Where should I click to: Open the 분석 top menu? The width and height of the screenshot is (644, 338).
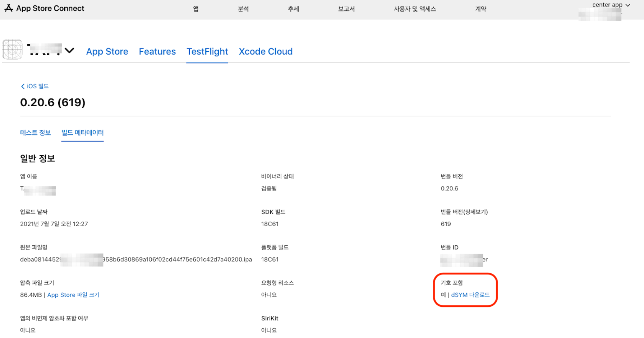[243, 9]
